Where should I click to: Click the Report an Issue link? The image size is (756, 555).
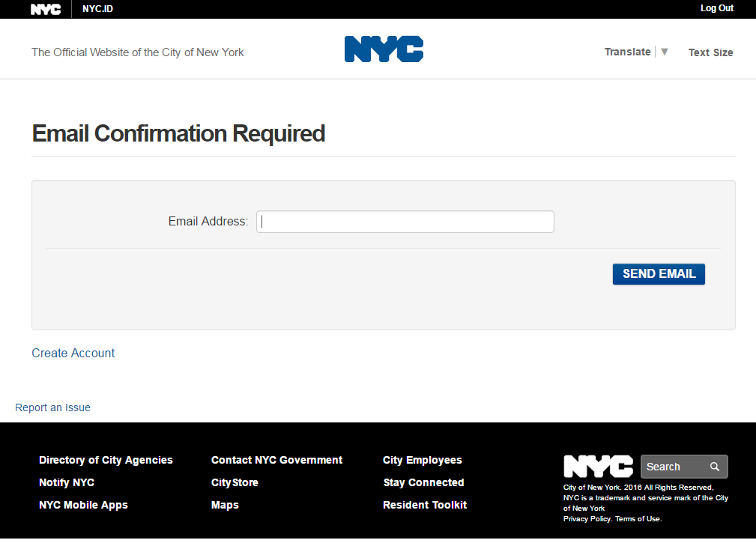[52, 407]
